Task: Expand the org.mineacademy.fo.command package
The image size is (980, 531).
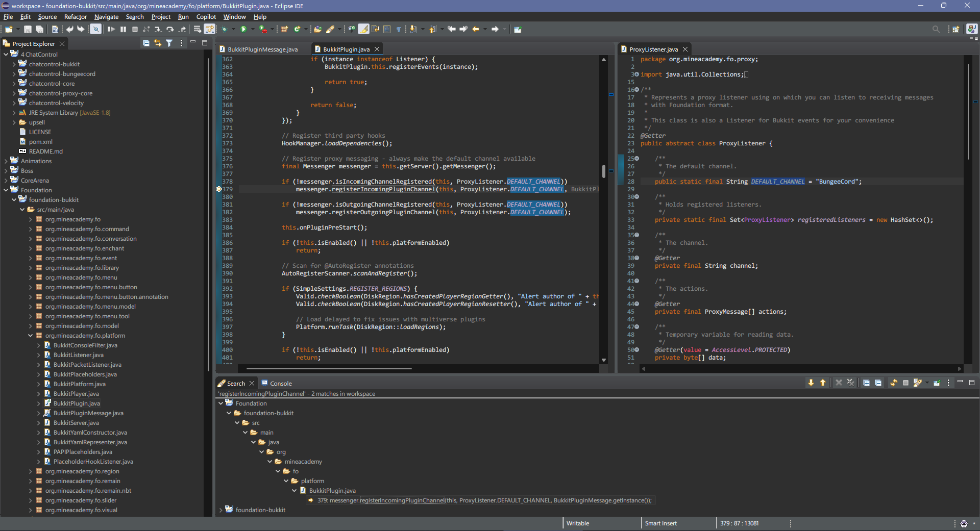Action: 30,229
